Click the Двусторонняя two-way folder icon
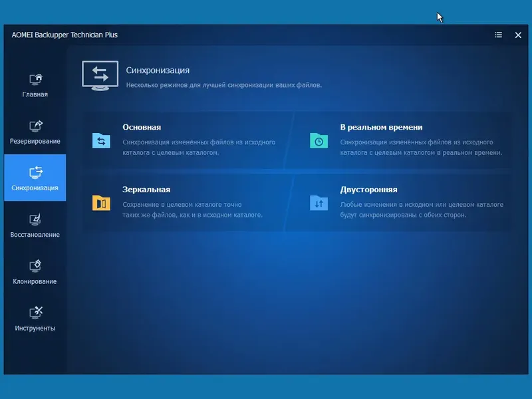 click(319, 203)
